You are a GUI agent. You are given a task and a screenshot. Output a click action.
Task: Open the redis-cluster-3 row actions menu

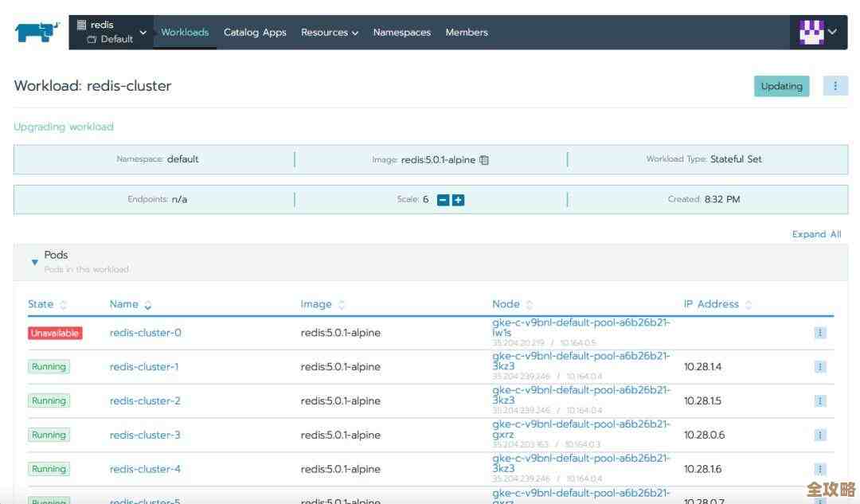click(820, 436)
